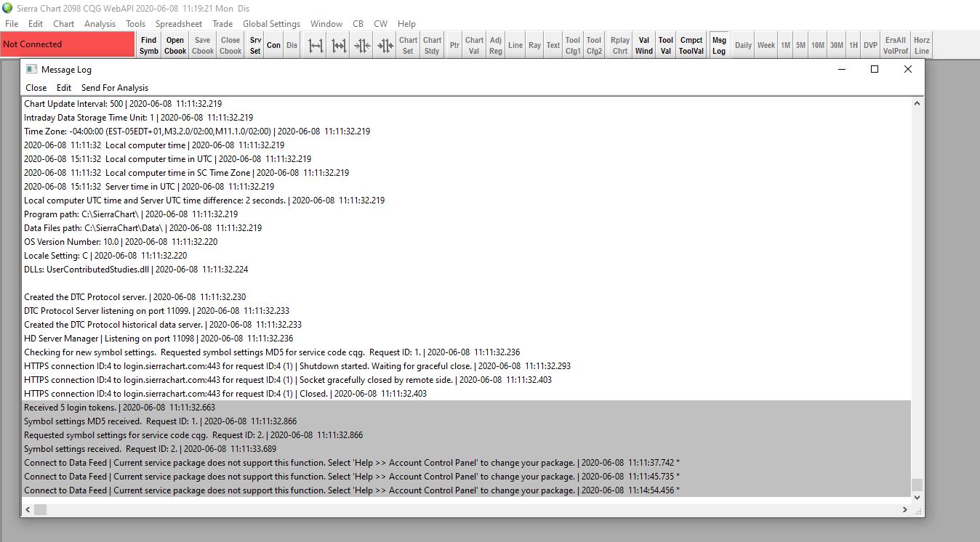Click the Close Cbook toolbar button
This screenshot has width=980, height=542.
(230, 45)
